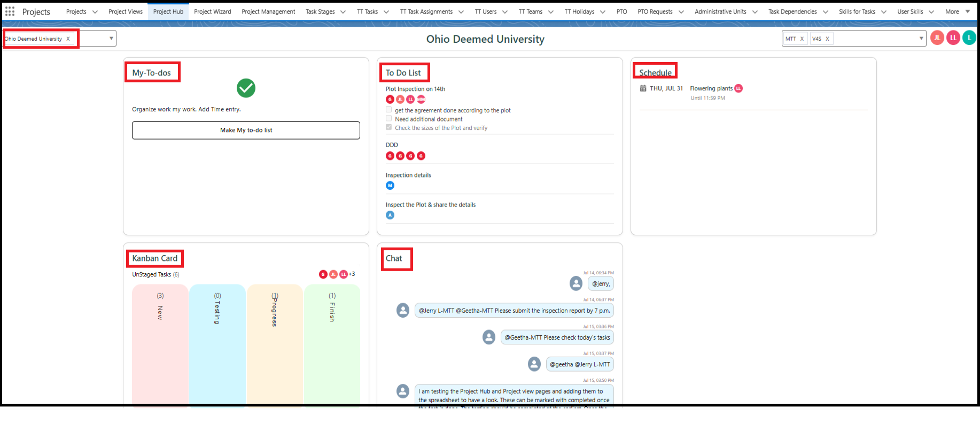The height and width of the screenshot is (423, 980).
Task: Click the +3 more members indicator in Kanban
Action: pos(352,274)
